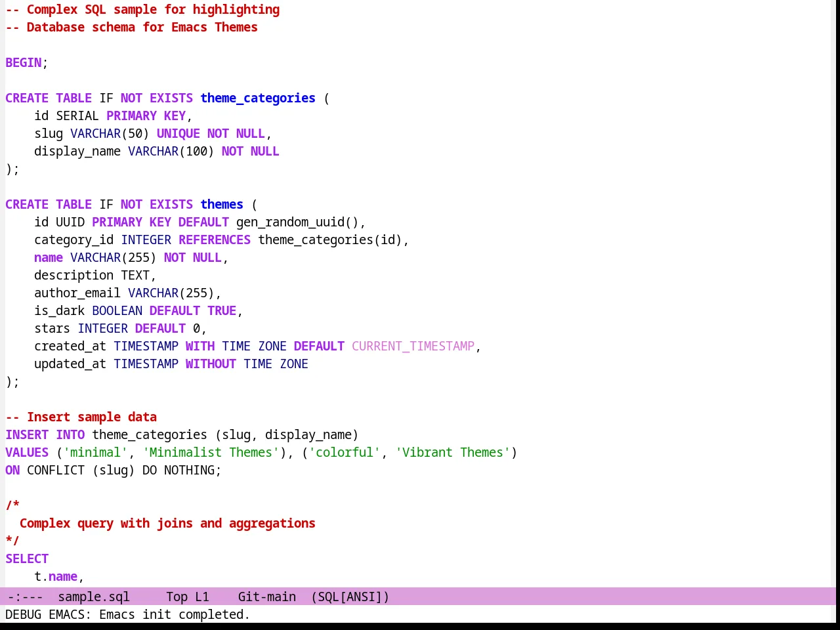Click the SELECT keyword

pyautogui.click(x=27, y=558)
